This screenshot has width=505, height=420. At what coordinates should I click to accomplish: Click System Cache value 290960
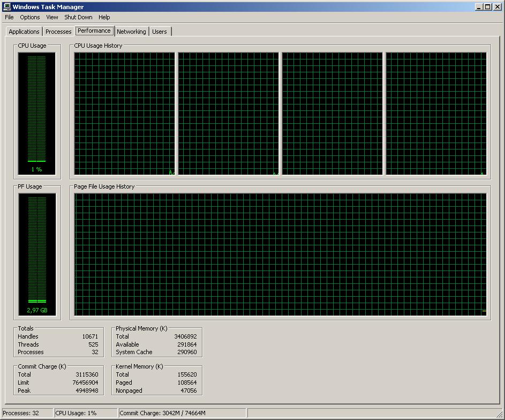click(187, 352)
